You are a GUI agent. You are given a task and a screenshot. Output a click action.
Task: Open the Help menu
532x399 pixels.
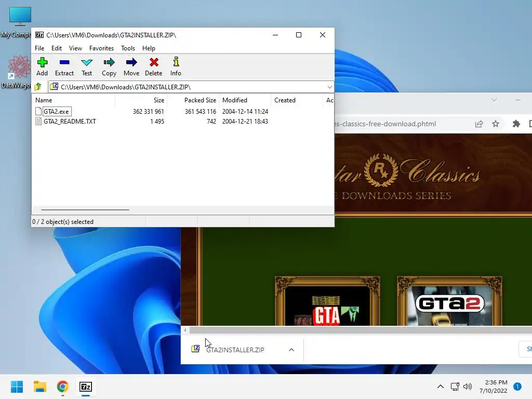coord(149,48)
